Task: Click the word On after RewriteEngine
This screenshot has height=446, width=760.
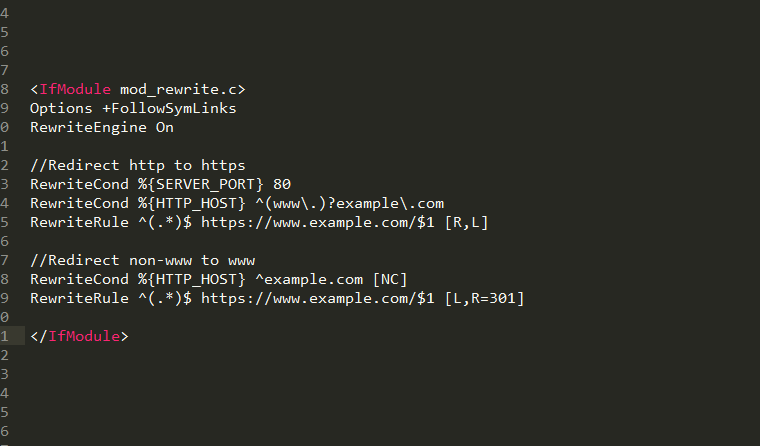Action: tap(164, 127)
